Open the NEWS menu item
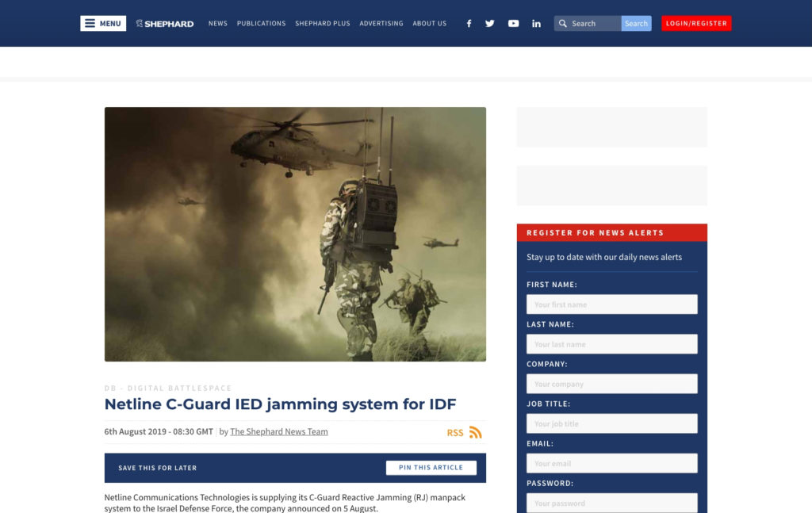Screen dimensions: 812x513 217,23
